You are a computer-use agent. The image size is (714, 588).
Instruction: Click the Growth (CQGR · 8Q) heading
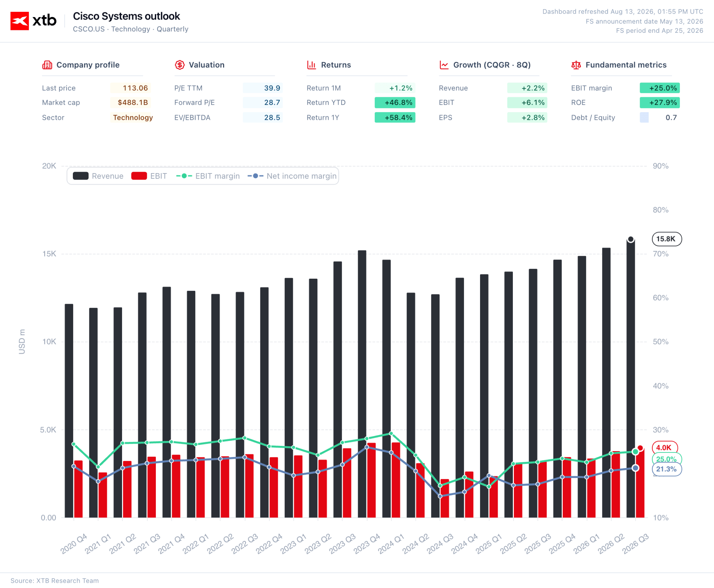coord(492,65)
